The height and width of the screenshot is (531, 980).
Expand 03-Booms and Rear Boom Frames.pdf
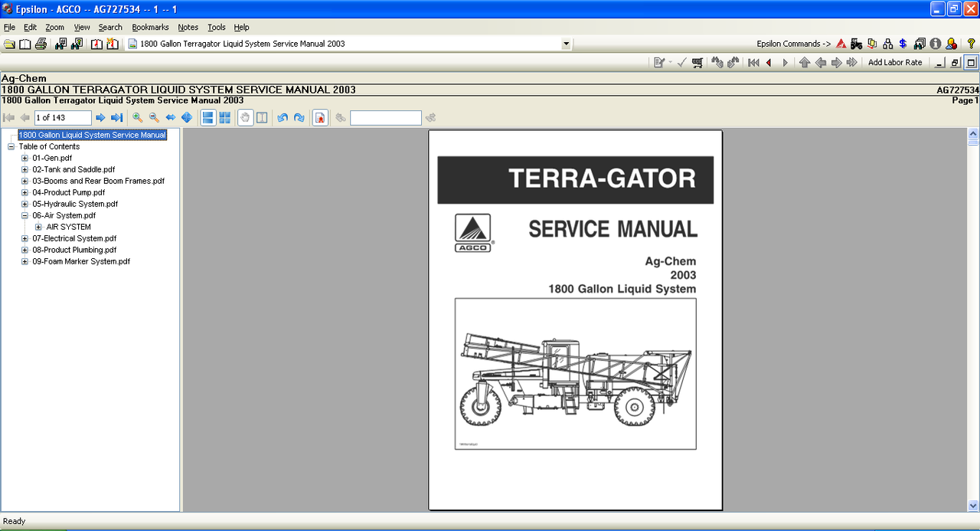pyautogui.click(x=25, y=181)
